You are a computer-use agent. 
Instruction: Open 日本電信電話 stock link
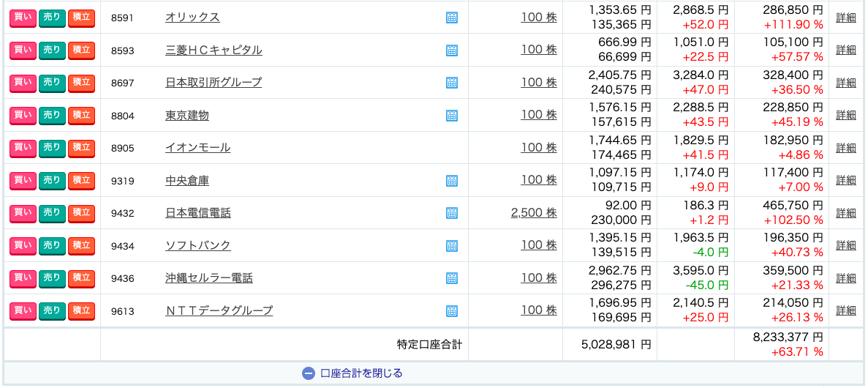pos(198,213)
